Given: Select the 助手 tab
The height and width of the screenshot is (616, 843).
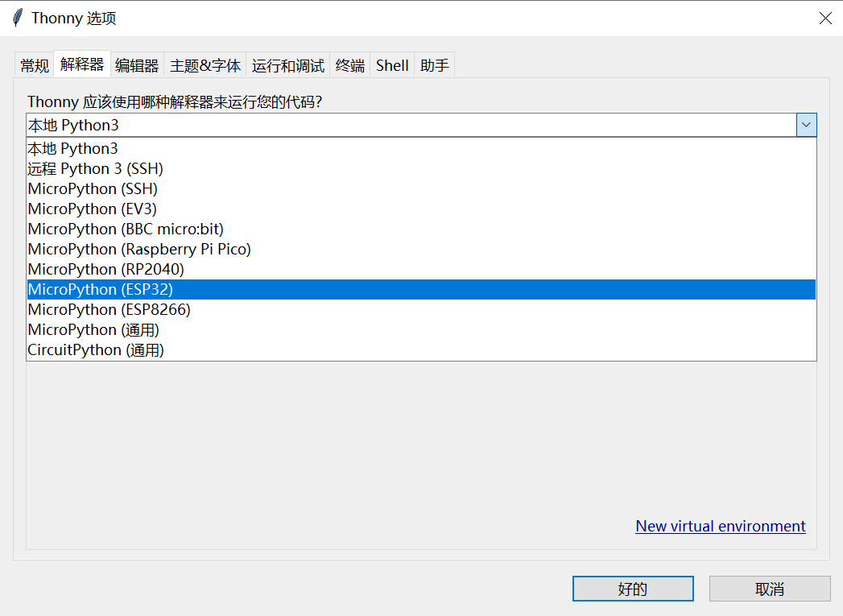Looking at the screenshot, I should [x=435, y=65].
